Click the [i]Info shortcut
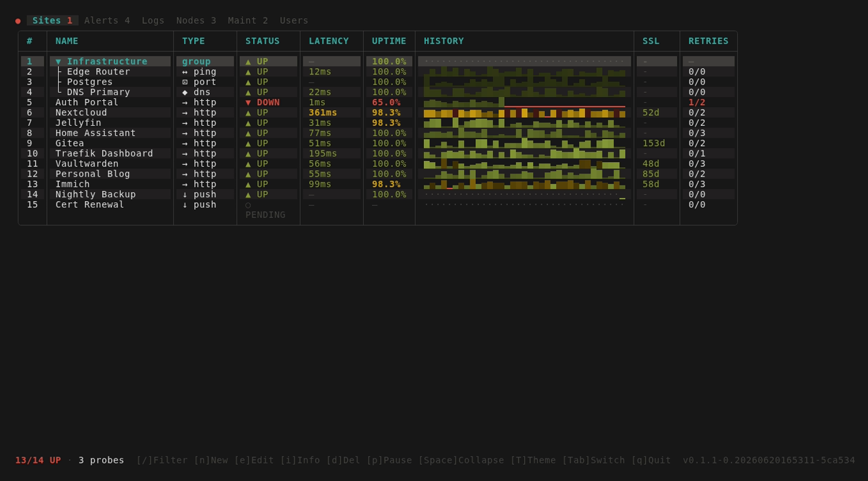 click(x=300, y=460)
